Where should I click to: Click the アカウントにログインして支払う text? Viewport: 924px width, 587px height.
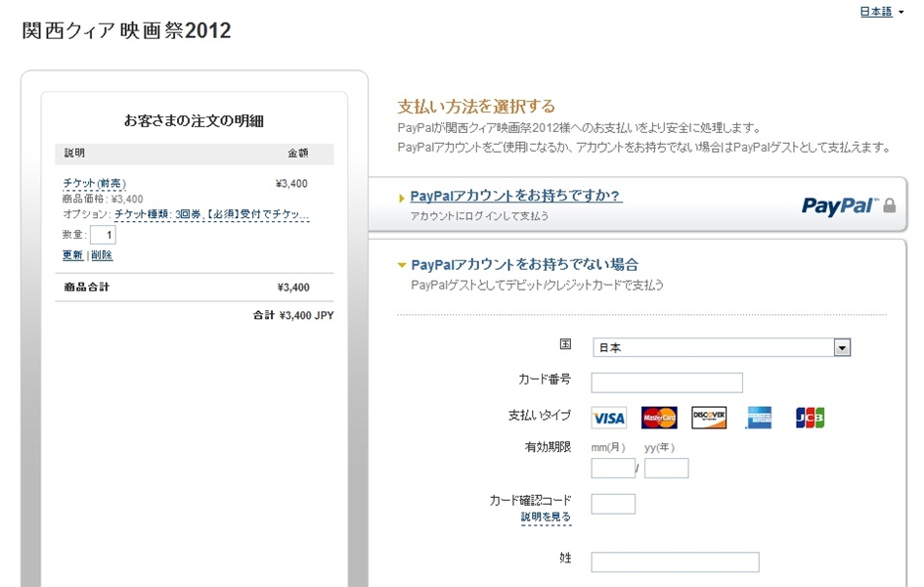pyautogui.click(x=479, y=215)
